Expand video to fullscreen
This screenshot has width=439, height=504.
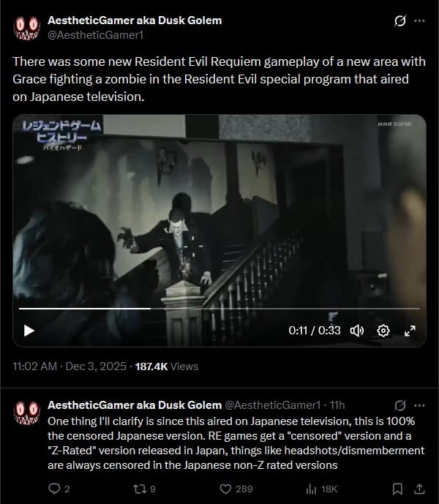[x=410, y=331]
